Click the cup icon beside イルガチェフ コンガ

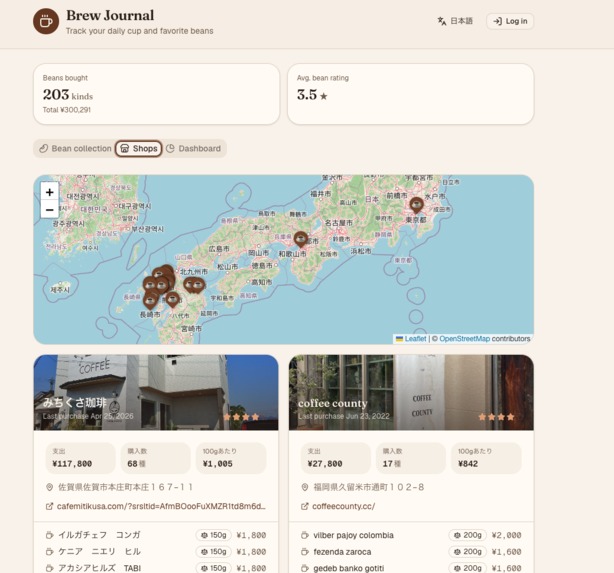pos(49,535)
